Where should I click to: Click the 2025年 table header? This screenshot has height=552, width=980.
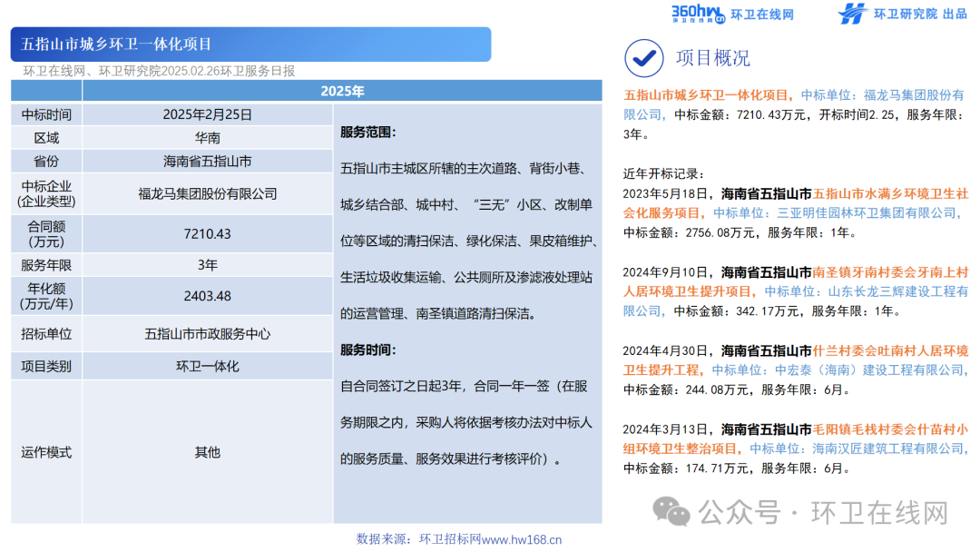[x=342, y=92]
